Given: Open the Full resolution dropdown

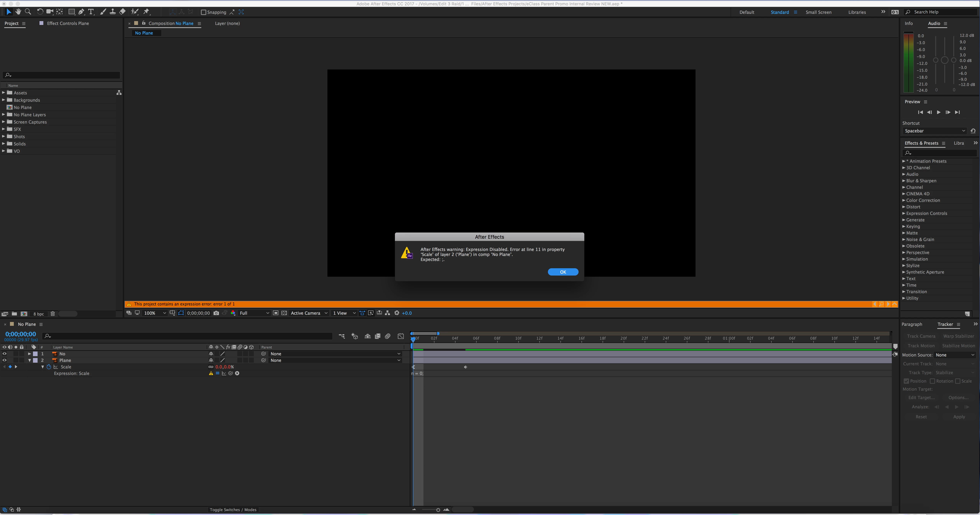Looking at the screenshot, I should point(254,313).
